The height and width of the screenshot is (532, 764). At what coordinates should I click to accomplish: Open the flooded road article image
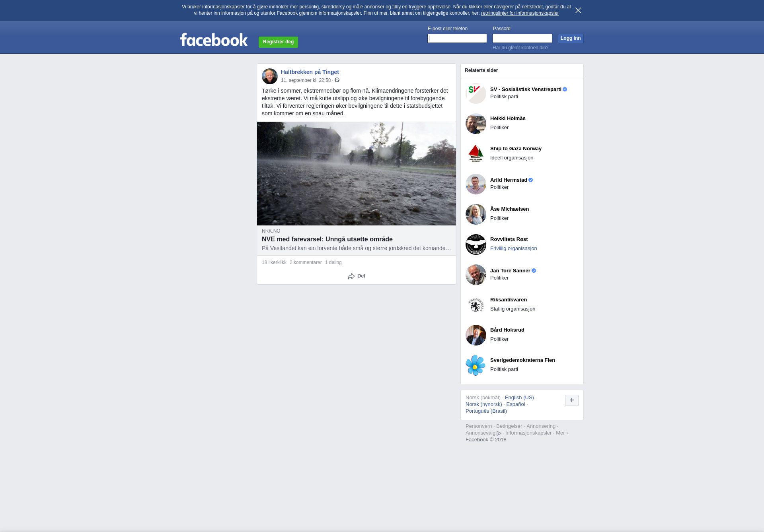tap(357, 174)
